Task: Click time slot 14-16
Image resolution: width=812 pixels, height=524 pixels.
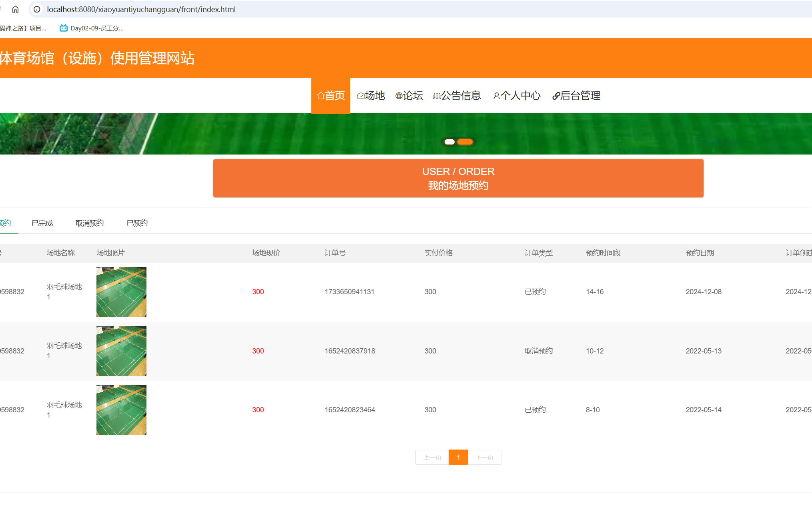Action: 595,292
